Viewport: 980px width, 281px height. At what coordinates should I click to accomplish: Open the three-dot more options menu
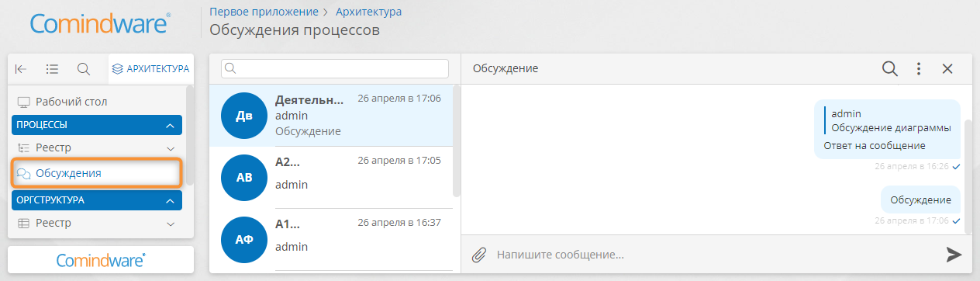point(919,68)
